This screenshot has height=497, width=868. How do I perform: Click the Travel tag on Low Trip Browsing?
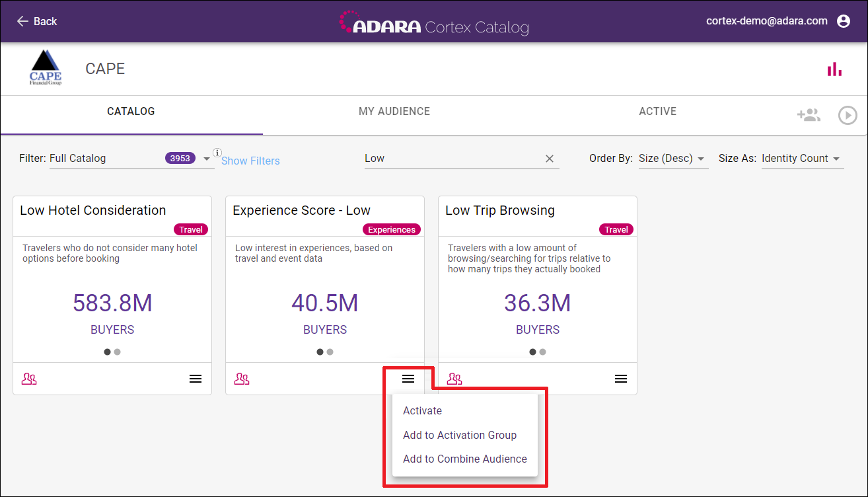point(616,229)
